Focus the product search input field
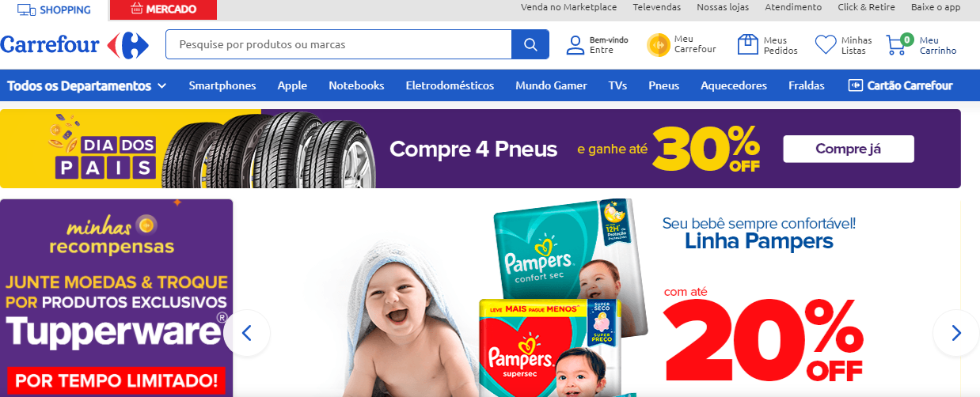The image size is (980, 397). click(x=339, y=44)
